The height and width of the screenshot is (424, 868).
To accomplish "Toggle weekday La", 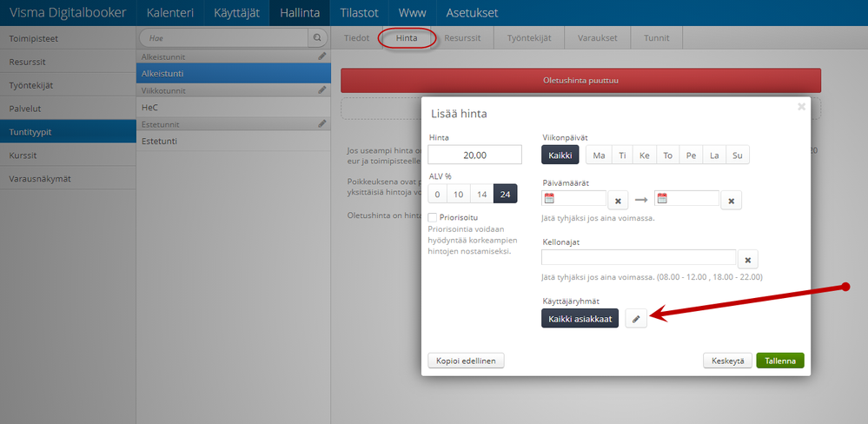I will coord(714,156).
